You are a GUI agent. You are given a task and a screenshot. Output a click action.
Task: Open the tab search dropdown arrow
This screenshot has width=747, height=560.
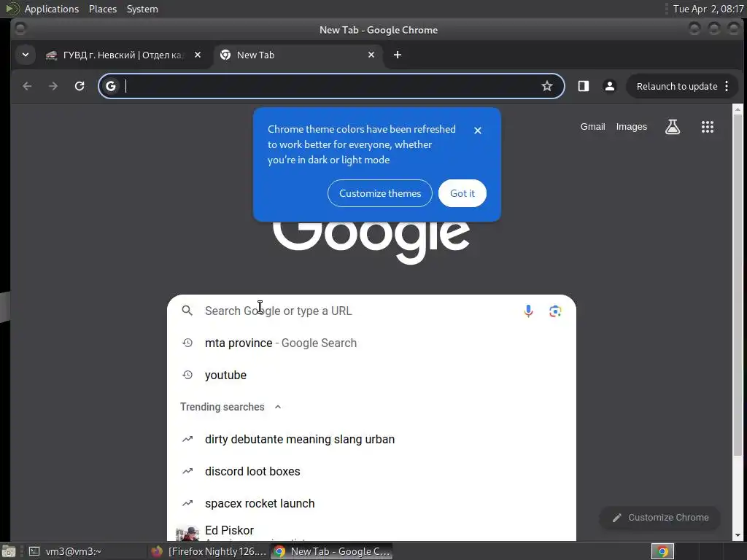tap(26, 55)
